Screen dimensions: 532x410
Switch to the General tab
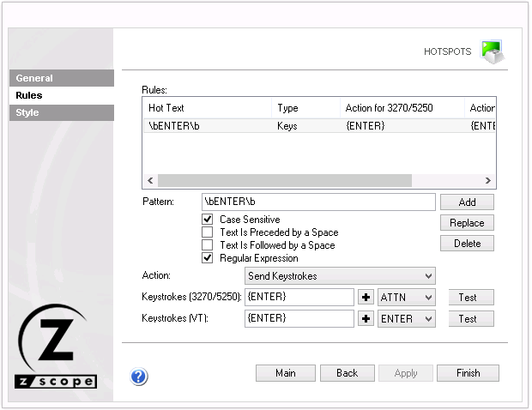[x=62, y=78]
